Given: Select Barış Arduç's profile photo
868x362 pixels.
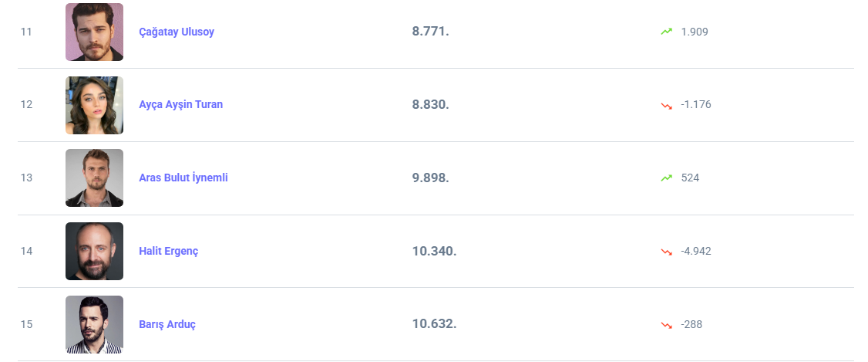Looking at the screenshot, I should click(94, 324).
